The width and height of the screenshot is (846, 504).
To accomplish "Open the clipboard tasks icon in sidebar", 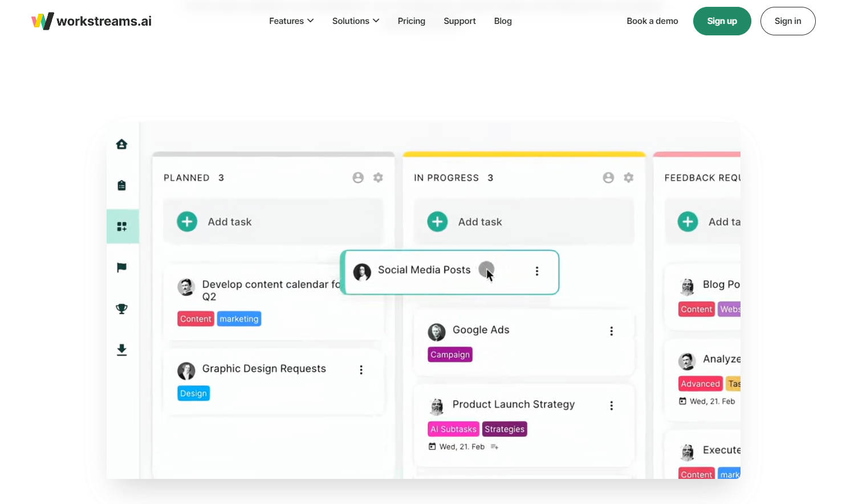I will click(x=121, y=185).
